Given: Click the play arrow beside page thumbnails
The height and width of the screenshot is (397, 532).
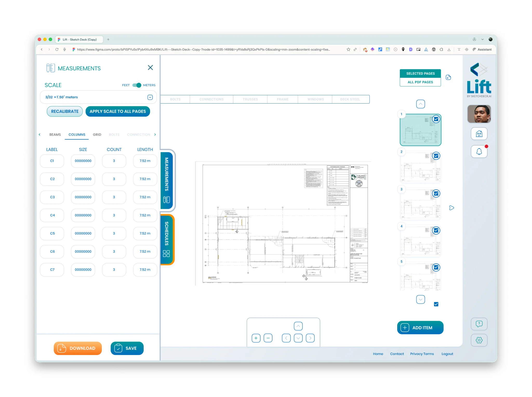Looking at the screenshot, I should tap(451, 208).
